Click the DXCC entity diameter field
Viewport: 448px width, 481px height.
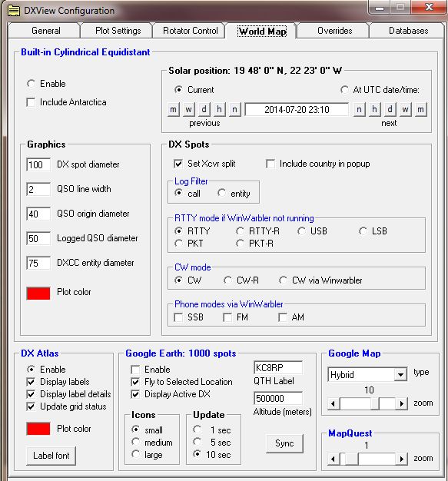[x=38, y=263]
